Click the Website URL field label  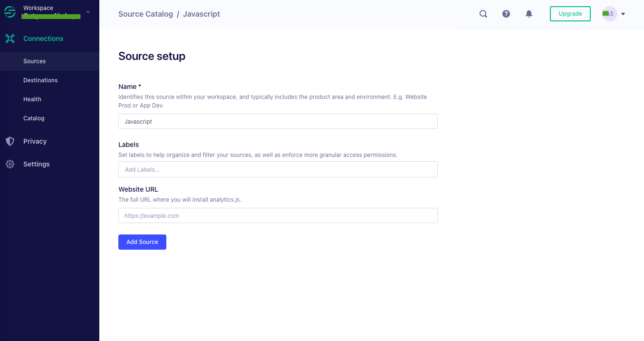138,189
